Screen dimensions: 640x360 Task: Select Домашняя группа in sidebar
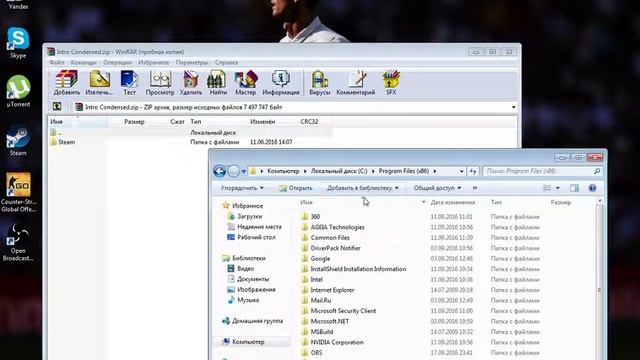pyautogui.click(x=257, y=321)
